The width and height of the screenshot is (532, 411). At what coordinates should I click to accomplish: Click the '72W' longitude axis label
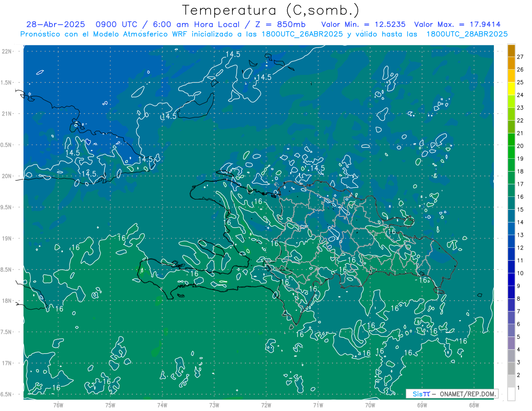coord(266,405)
